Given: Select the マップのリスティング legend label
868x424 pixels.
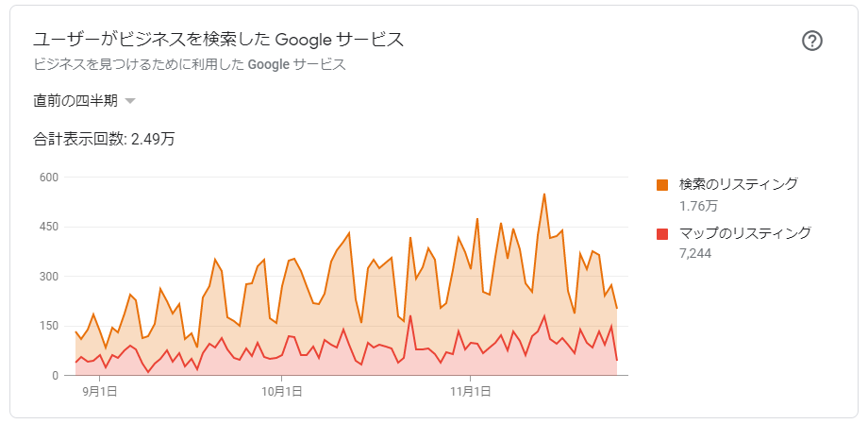Looking at the screenshot, I should 745,233.
